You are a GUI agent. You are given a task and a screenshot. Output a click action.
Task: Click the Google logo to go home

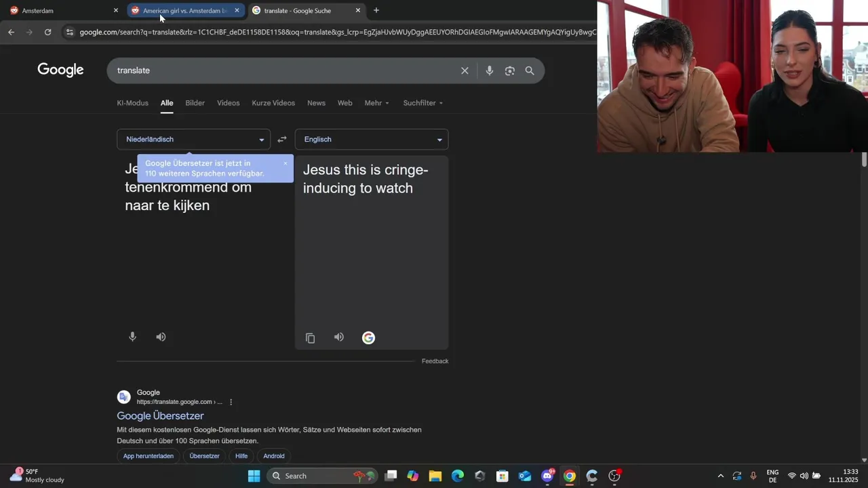(60, 70)
